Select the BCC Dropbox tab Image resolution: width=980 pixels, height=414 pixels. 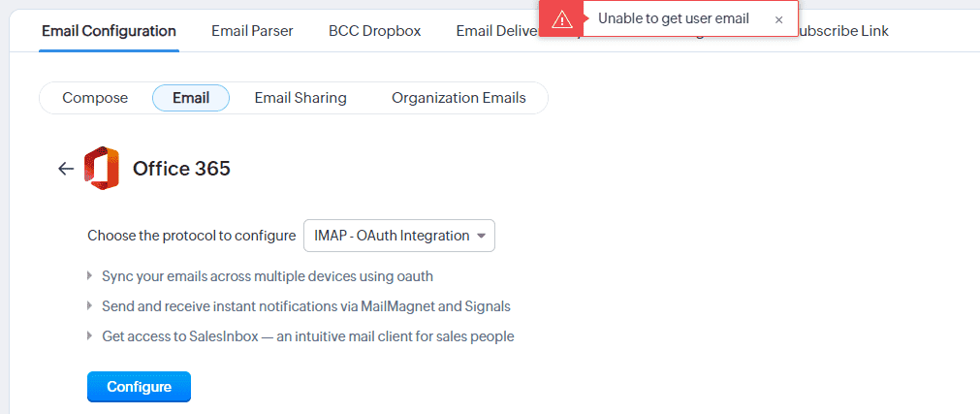coord(374,31)
